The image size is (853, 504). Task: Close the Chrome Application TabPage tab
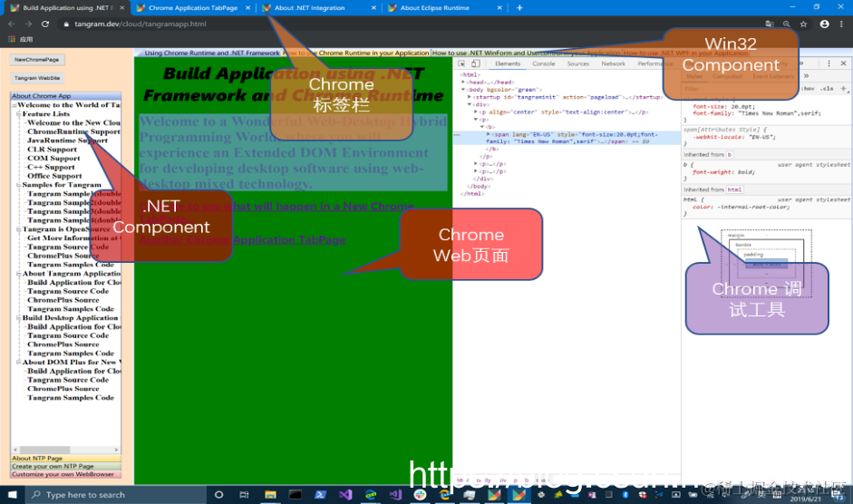[x=248, y=7]
